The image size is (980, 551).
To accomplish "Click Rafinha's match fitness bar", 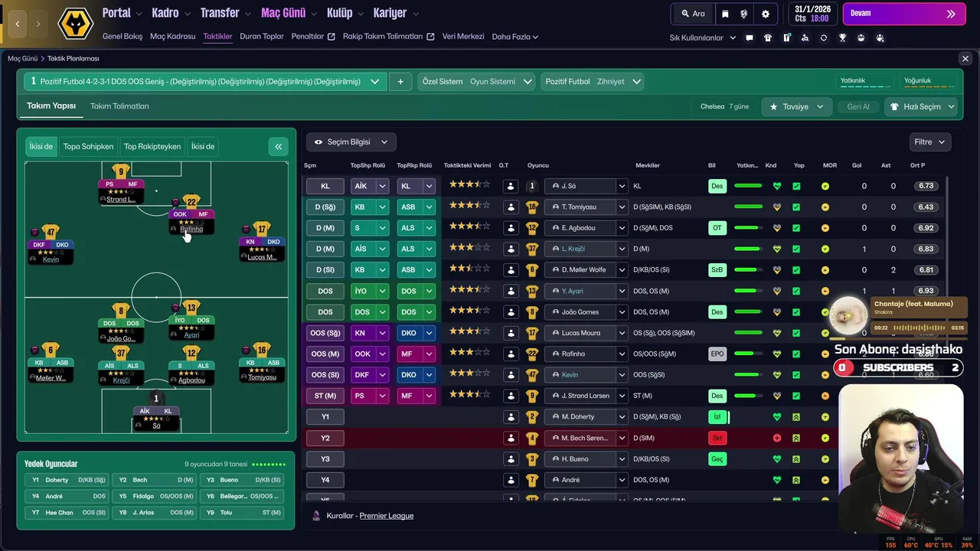I will 748,354.
